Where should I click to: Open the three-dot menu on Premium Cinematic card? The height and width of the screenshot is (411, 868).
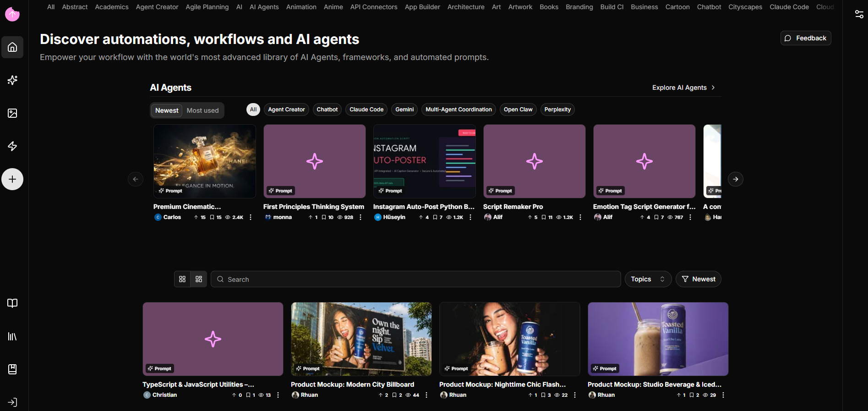(x=251, y=217)
